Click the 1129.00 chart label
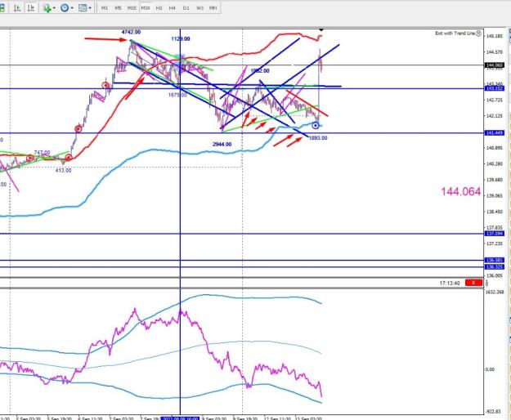This screenshot has height=420, width=511. [x=181, y=38]
